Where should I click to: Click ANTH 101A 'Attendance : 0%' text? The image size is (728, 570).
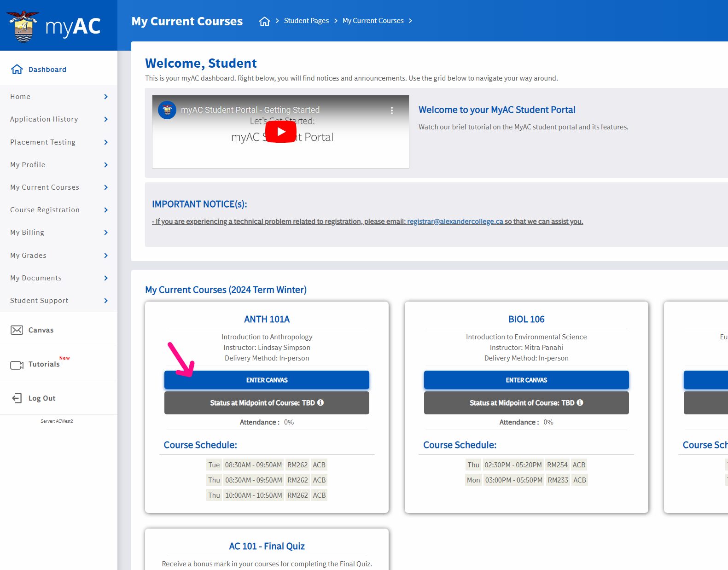tap(267, 422)
